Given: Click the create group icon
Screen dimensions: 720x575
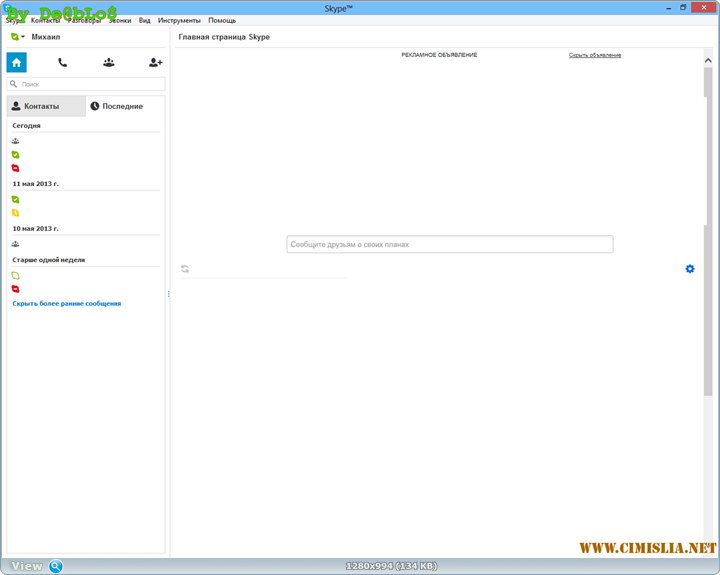Looking at the screenshot, I should (108, 62).
